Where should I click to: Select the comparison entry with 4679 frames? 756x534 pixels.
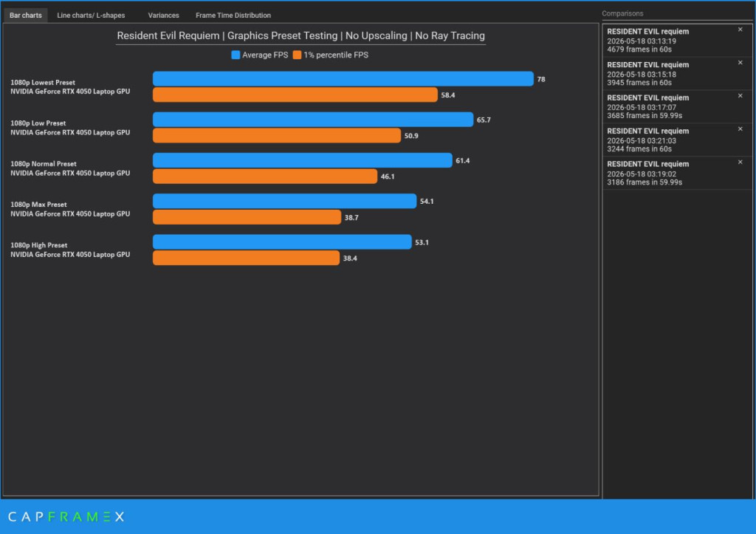677,41
